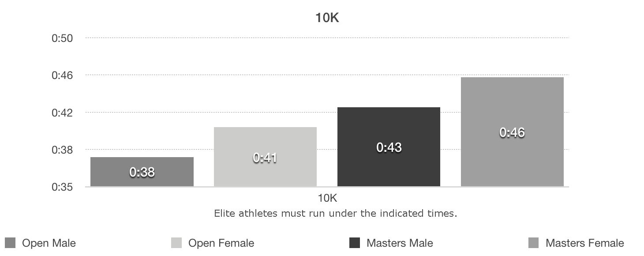The width and height of the screenshot is (644, 256).
Task: Click the 10K chart title
Action: (x=327, y=18)
